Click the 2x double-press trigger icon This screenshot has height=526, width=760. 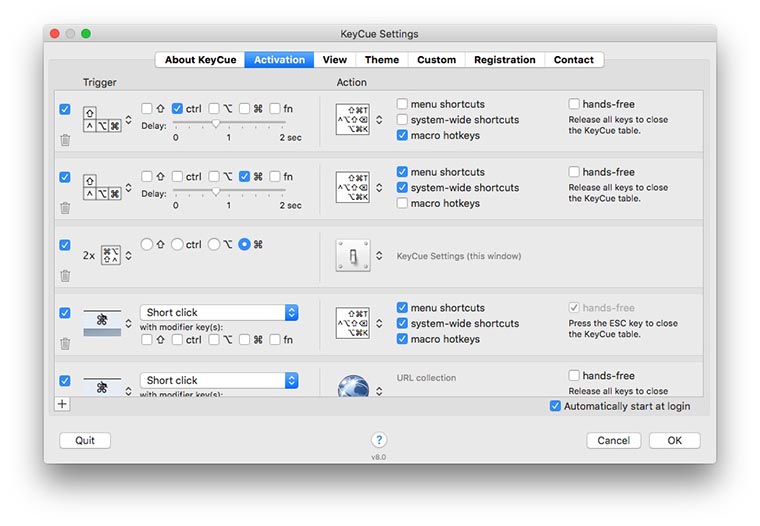click(x=111, y=255)
